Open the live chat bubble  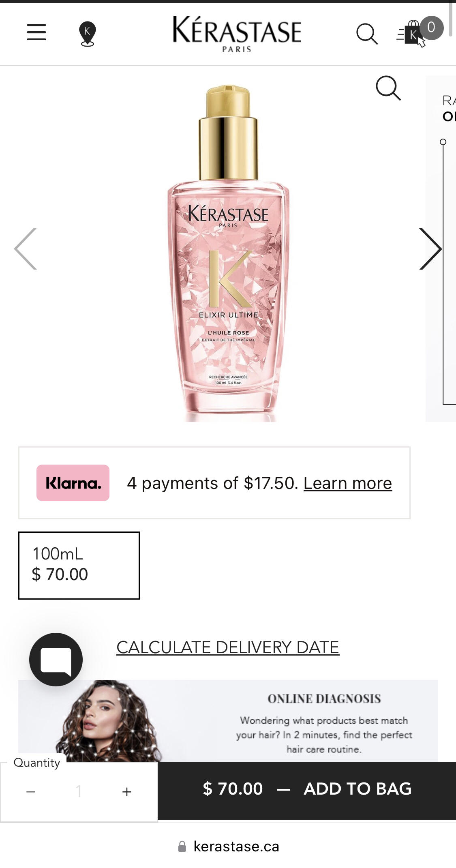pos(56,660)
